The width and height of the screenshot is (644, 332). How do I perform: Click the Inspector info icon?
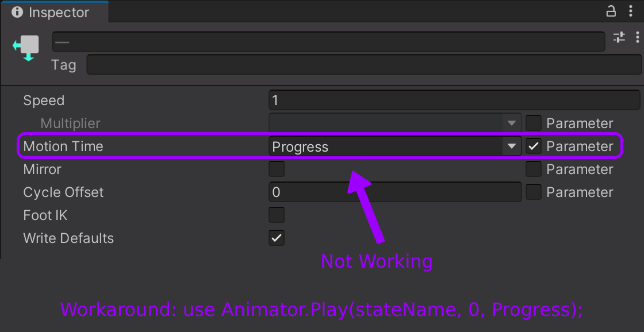[17, 12]
